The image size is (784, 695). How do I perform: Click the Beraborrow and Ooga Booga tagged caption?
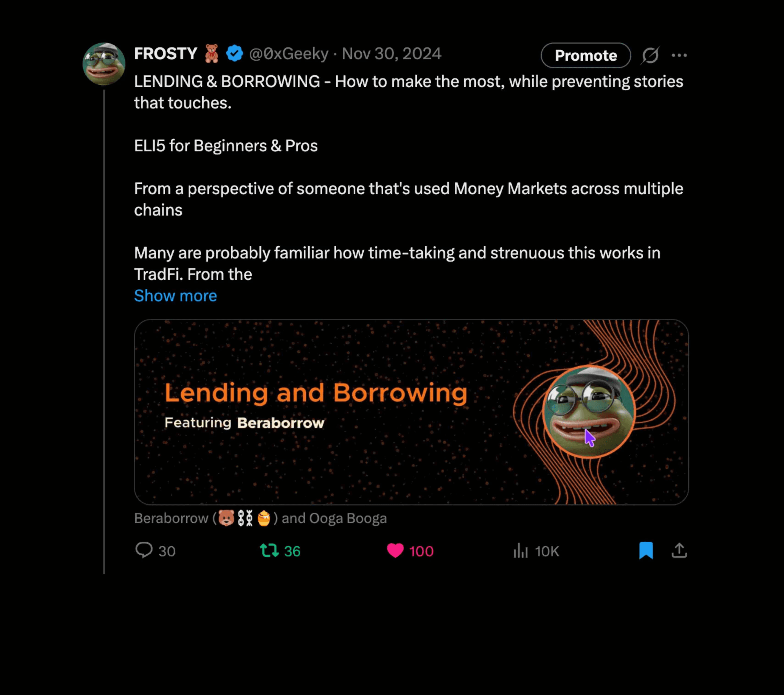[260, 518]
